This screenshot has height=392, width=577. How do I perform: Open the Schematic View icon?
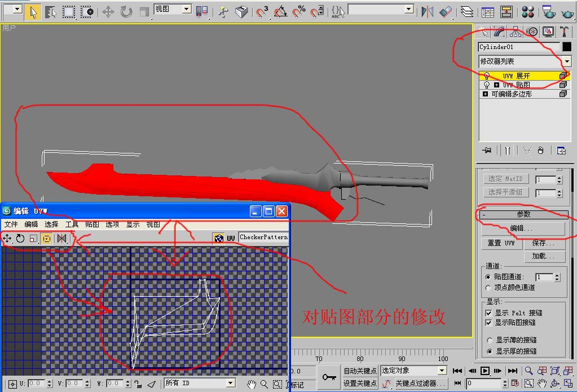(506, 12)
